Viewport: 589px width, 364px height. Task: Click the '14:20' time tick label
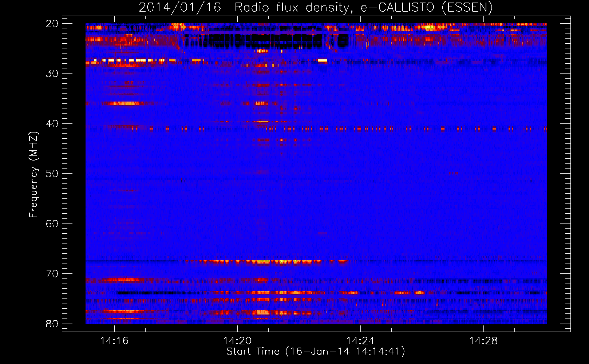(x=237, y=341)
